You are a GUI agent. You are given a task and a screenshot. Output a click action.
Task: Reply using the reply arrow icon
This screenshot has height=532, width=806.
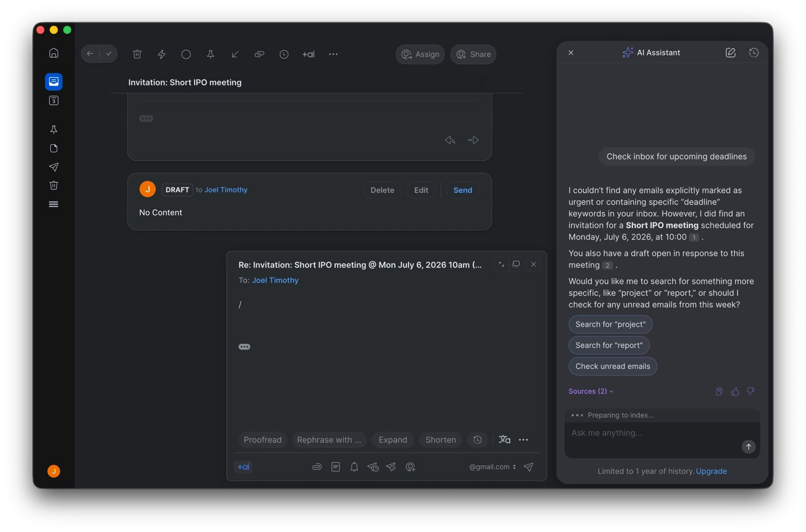click(450, 140)
